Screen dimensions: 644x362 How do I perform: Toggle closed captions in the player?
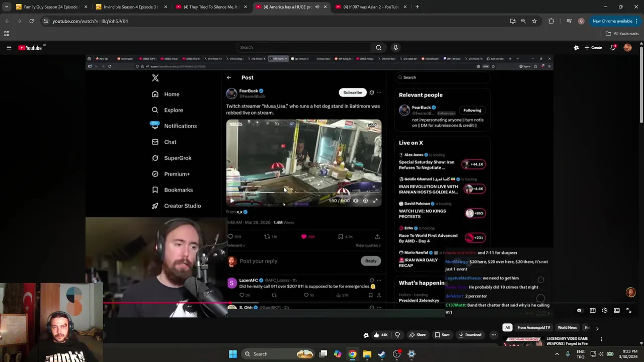(593, 311)
